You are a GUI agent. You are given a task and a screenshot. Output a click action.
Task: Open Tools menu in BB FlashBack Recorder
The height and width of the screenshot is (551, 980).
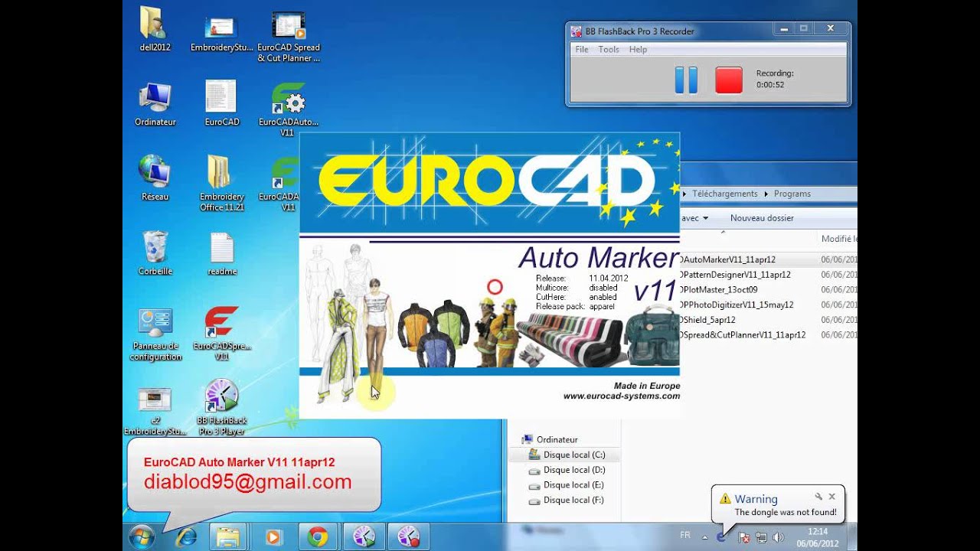[x=609, y=49]
